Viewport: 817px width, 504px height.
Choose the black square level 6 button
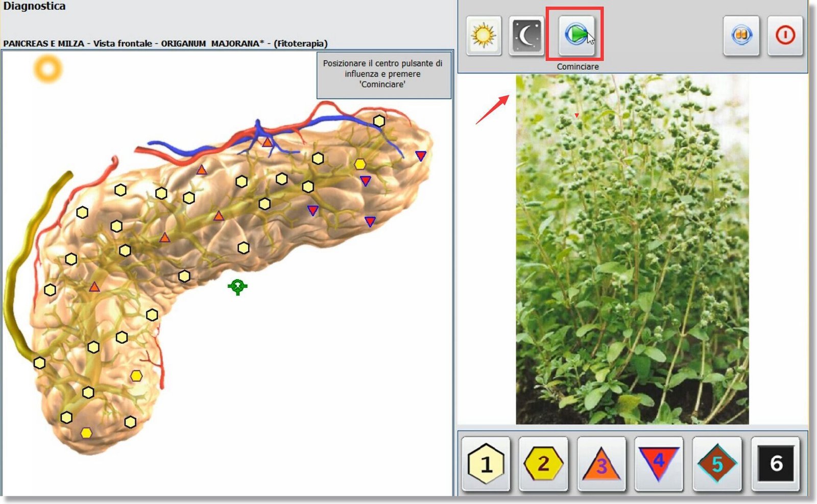tap(776, 463)
